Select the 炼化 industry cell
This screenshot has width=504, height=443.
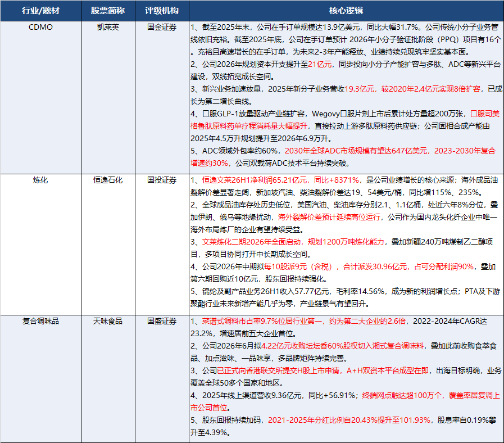click(40, 245)
